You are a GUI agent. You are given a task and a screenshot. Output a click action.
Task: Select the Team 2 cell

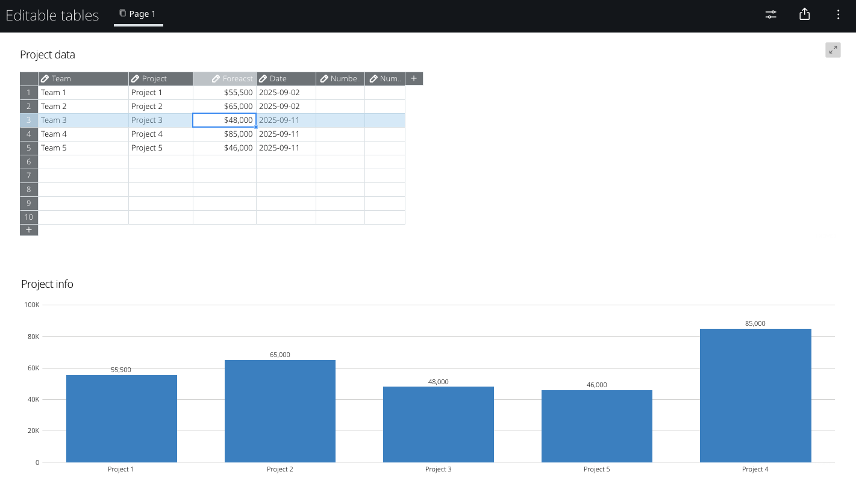83,107
